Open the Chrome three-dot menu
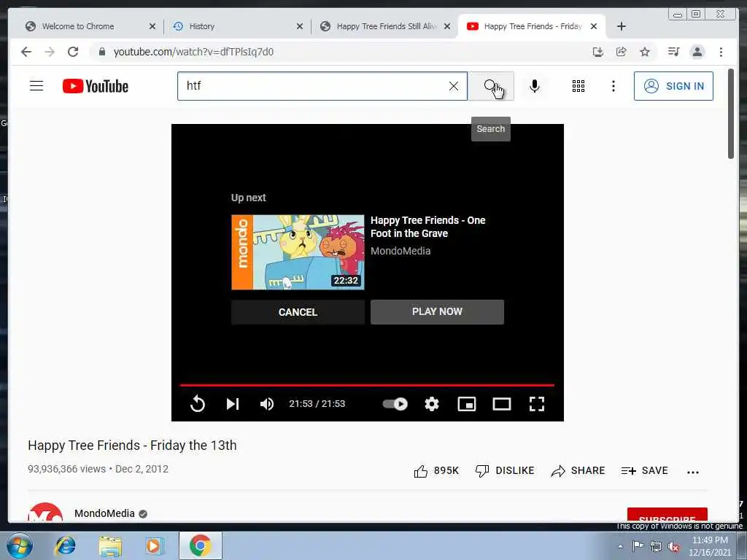This screenshot has height=560, width=747. click(x=721, y=52)
